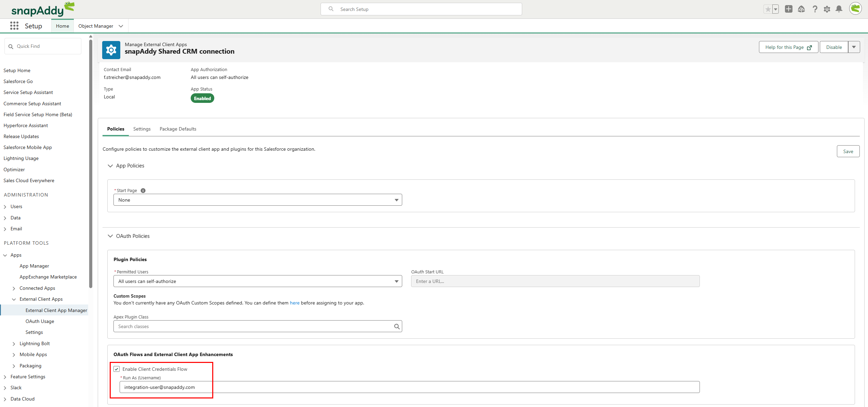Open the Start Page dropdown
Image resolution: width=868 pixels, height=407 pixels.
click(258, 200)
